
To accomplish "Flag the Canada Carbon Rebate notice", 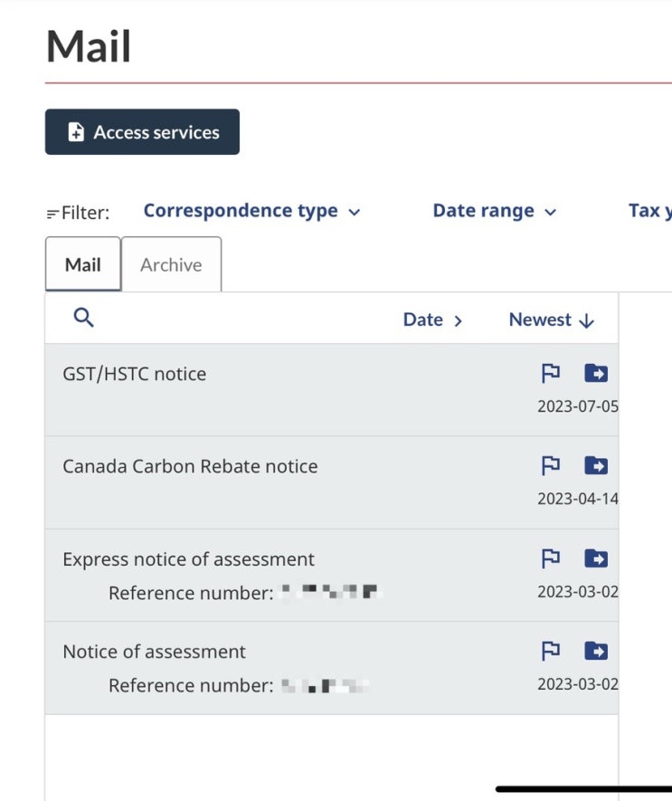I will (x=551, y=465).
